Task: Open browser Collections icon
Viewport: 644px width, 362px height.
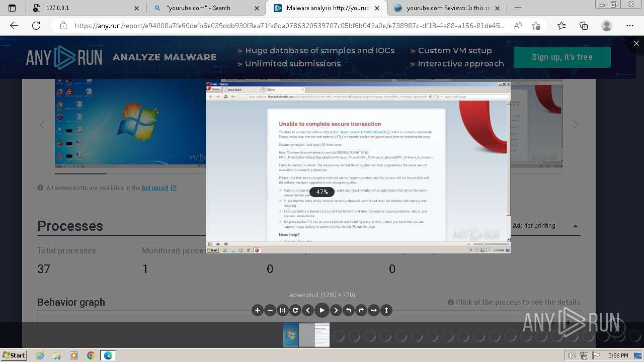Action: [x=584, y=26]
